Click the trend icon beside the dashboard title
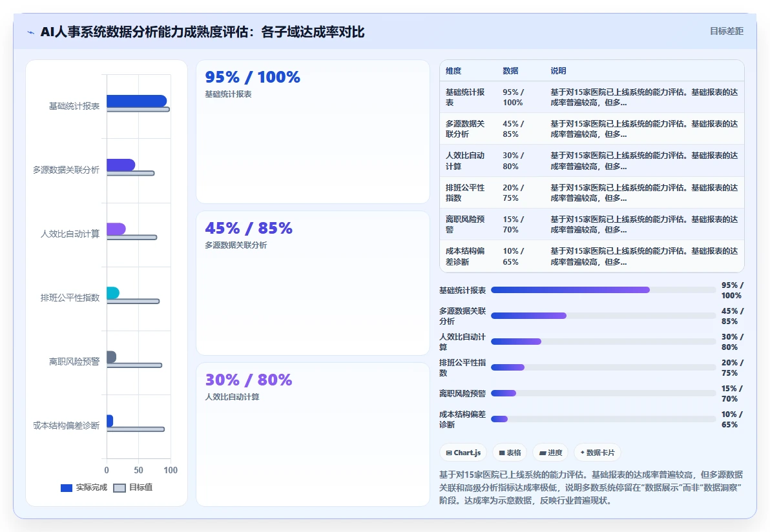 pos(30,32)
